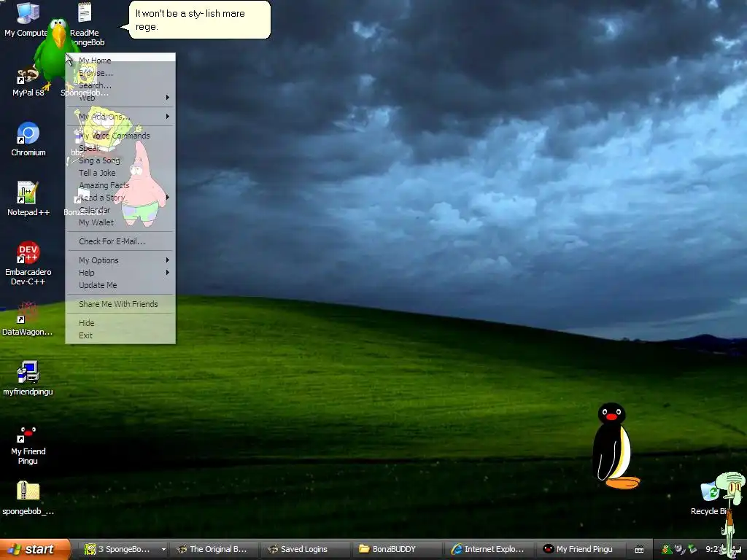Screen dimensions: 747x560
Task: Open the My Computer desktop icon
Action: (x=28, y=19)
